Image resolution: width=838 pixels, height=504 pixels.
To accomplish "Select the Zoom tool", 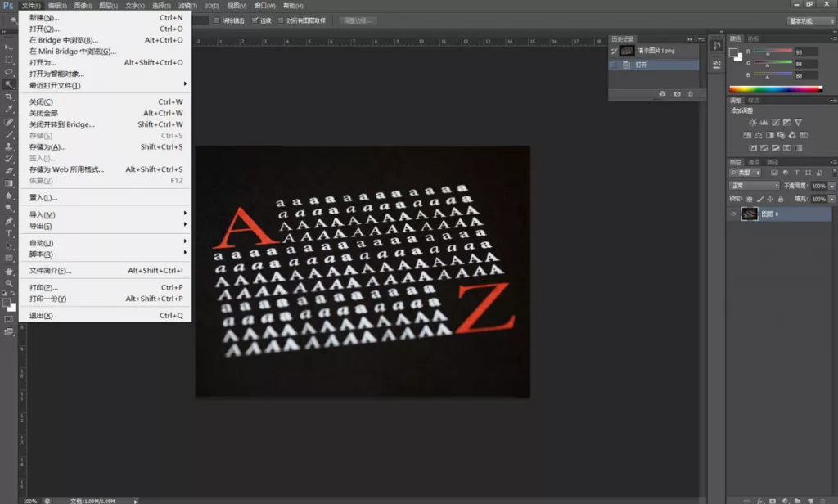I will click(9, 283).
